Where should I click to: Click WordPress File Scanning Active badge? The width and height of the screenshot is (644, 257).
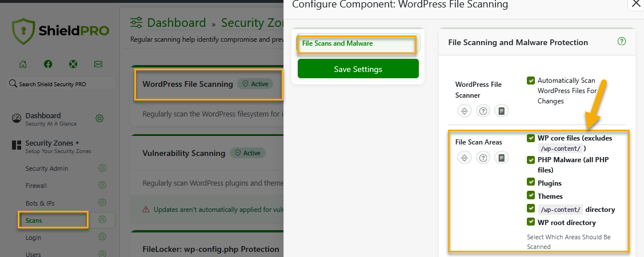255,84
